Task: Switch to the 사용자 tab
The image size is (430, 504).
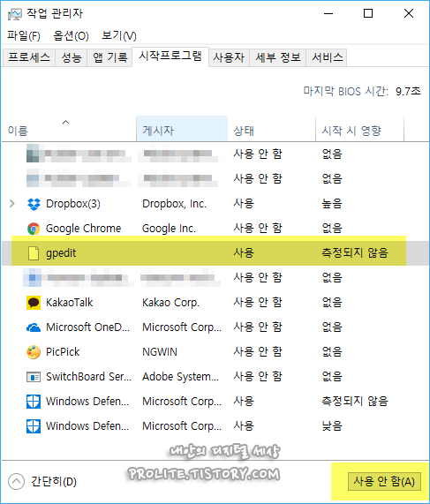Action: coord(229,57)
